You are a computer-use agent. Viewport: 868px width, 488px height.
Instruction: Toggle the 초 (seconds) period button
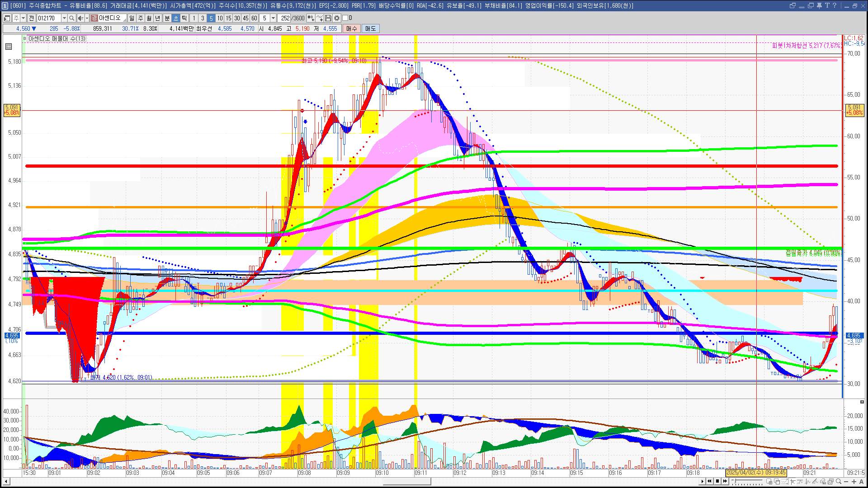pos(176,18)
